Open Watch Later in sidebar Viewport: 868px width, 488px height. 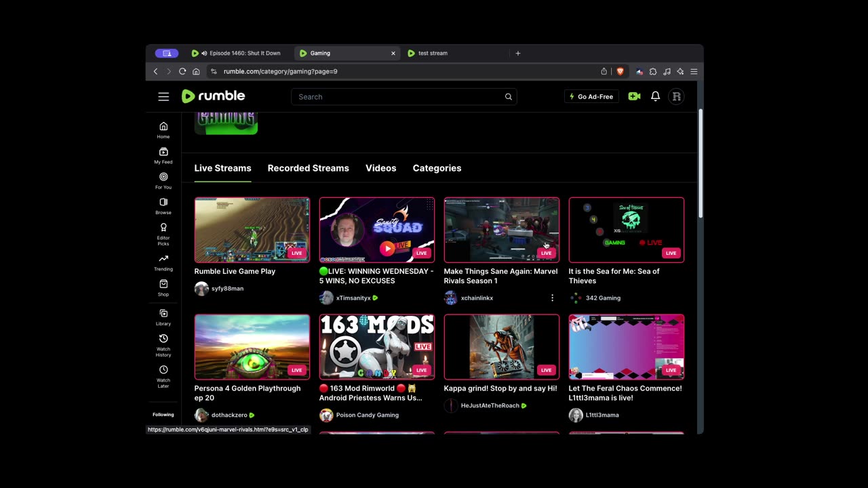163,376
